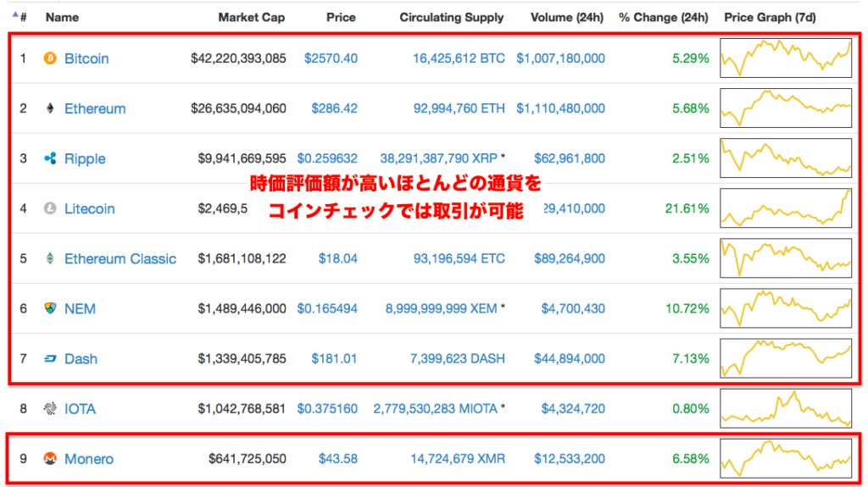The width and height of the screenshot is (868, 487).
Task: Open the Bitcoin name link
Action: point(86,58)
